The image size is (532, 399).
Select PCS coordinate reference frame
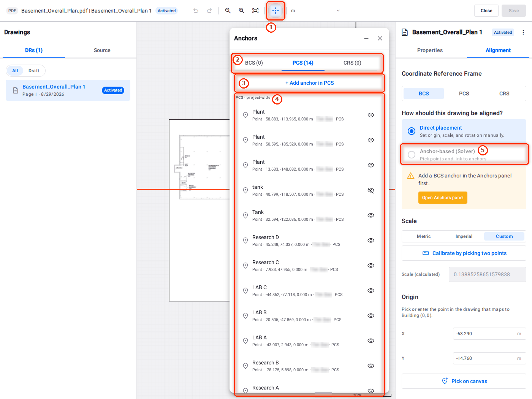[x=464, y=93]
